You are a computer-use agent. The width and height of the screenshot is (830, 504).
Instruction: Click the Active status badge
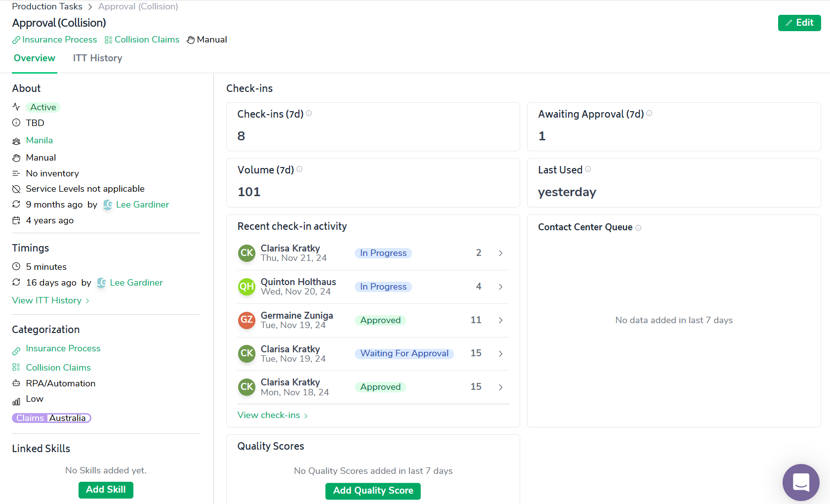(x=43, y=107)
